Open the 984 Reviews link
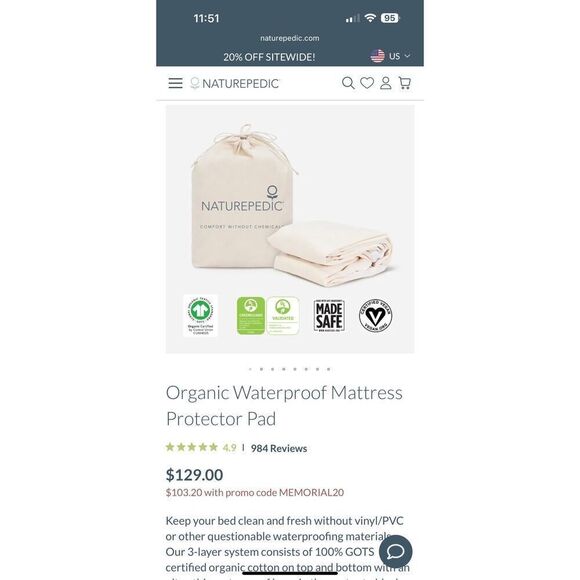 point(279,448)
